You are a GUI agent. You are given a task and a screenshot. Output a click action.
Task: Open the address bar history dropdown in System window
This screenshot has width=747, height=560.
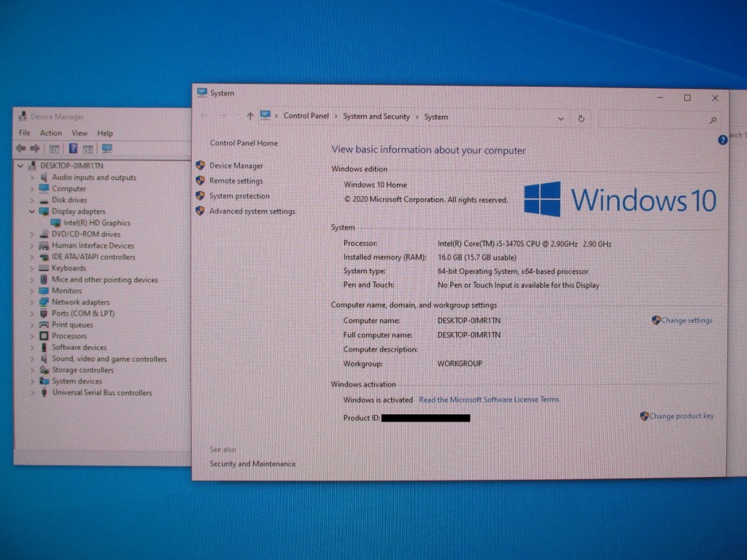click(561, 119)
